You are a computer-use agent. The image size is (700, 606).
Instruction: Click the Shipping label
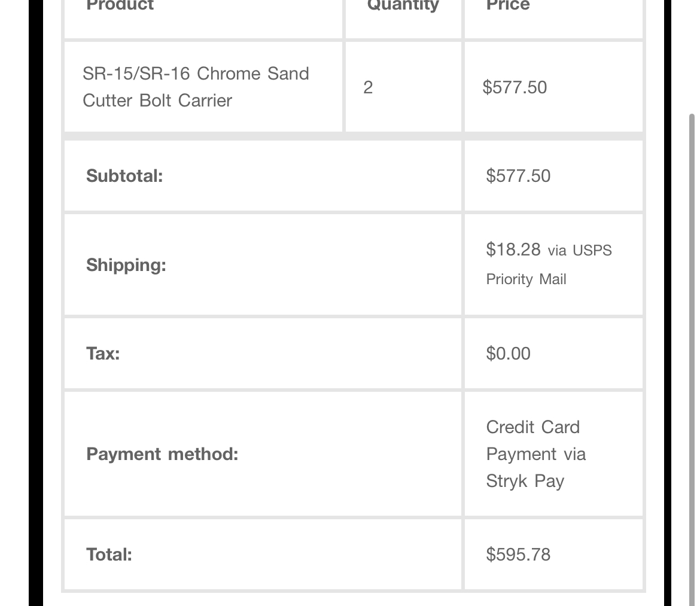click(x=126, y=265)
